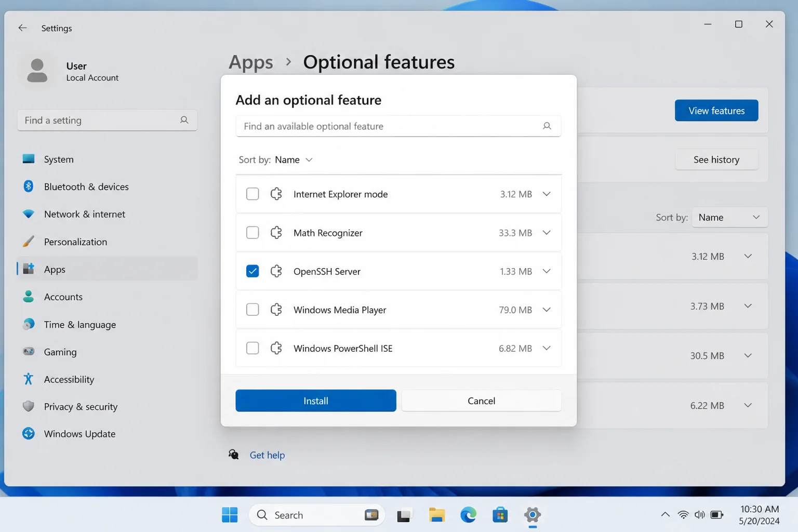Click the Windows Update icon
The height and width of the screenshot is (532, 798).
point(29,433)
